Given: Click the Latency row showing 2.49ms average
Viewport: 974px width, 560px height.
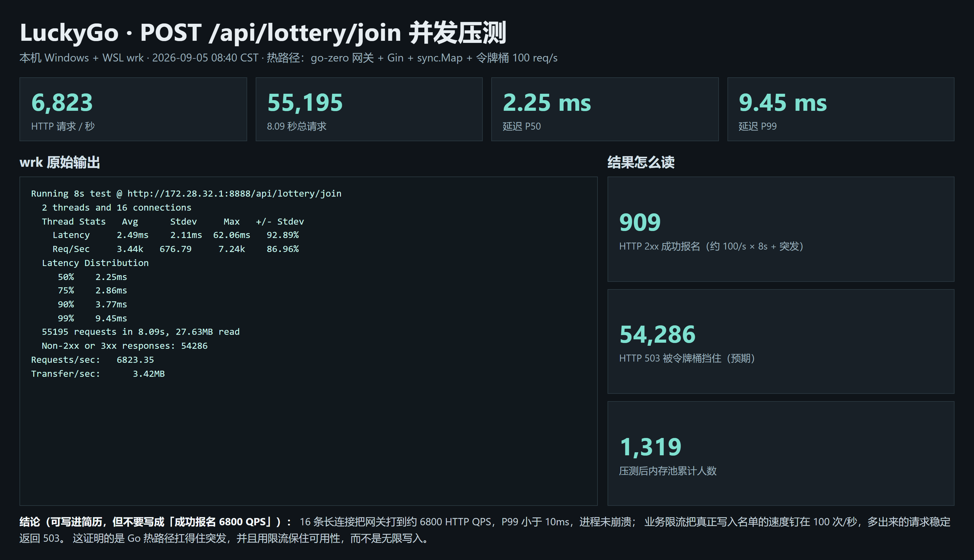Looking at the screenshot, I should pos(175,235).
